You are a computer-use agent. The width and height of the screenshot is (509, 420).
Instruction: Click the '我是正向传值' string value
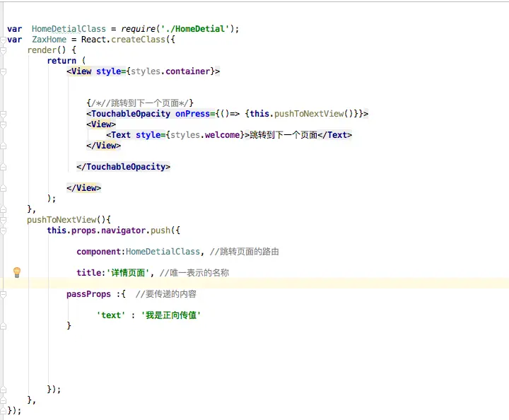pyautogui.click(x=171, y=315)
